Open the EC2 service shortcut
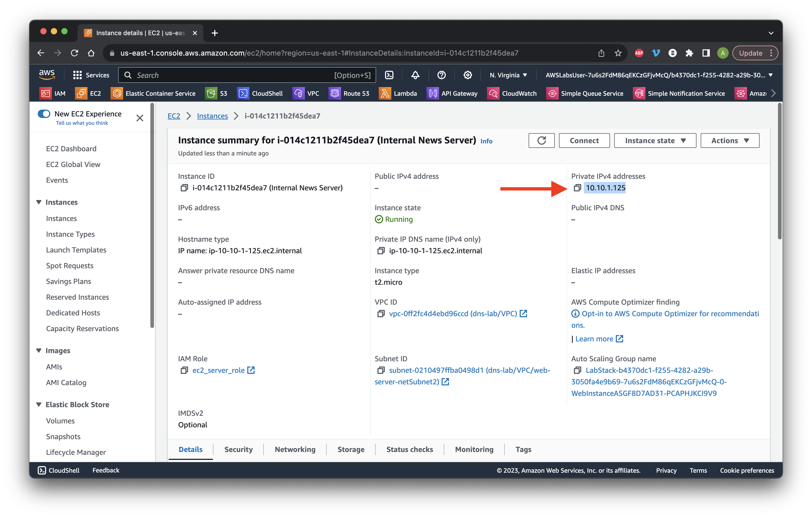The width and height of the screenshot is (812, 517). click(x=88, y=94)
